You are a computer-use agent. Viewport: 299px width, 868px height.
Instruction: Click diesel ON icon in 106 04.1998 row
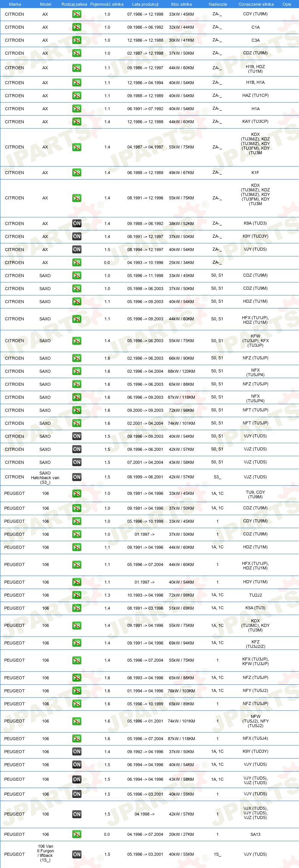(77, 814)
